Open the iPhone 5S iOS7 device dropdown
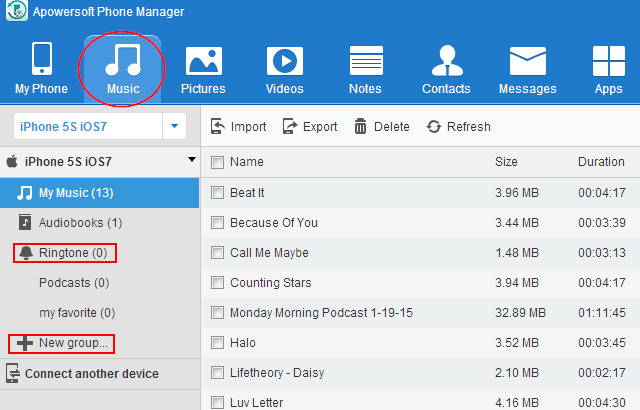The width and height of the screenshot is (640, 410). 174,127
